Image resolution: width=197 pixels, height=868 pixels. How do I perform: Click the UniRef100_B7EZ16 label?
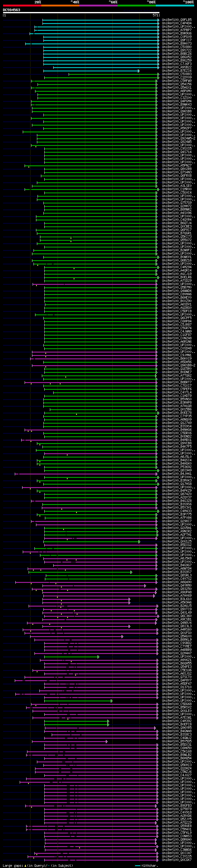[177, 71]
